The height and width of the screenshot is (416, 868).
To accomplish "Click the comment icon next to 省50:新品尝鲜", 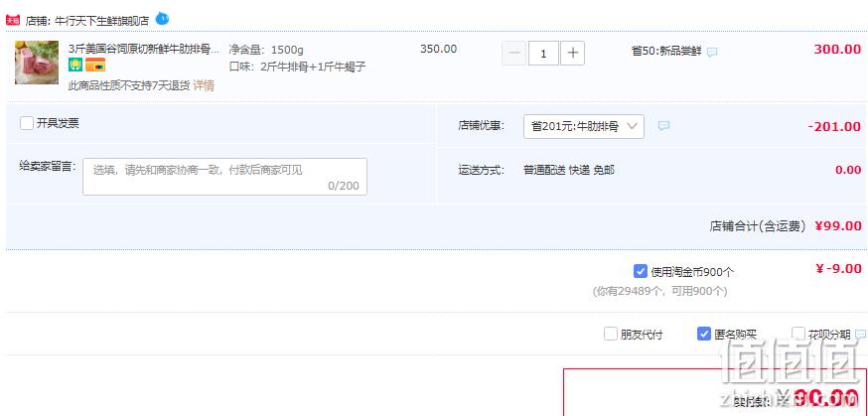I will pyautogui.click(x=712, y=52).
